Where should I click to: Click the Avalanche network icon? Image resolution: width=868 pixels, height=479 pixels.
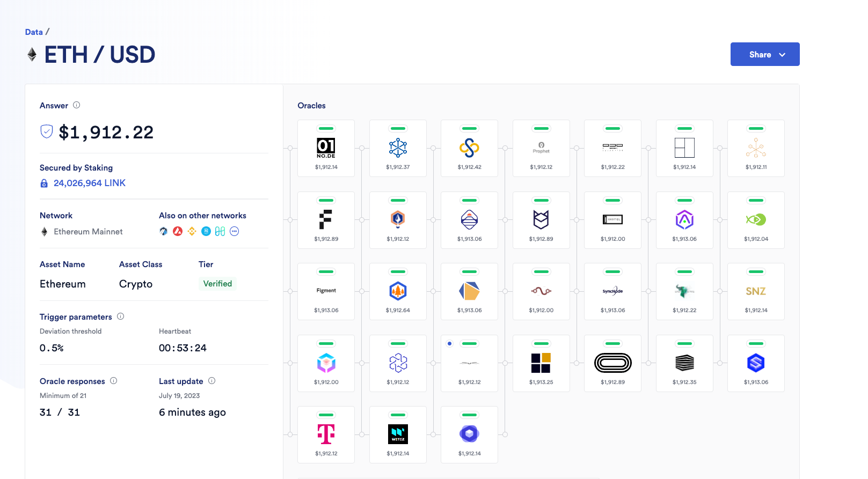[178, 231]
